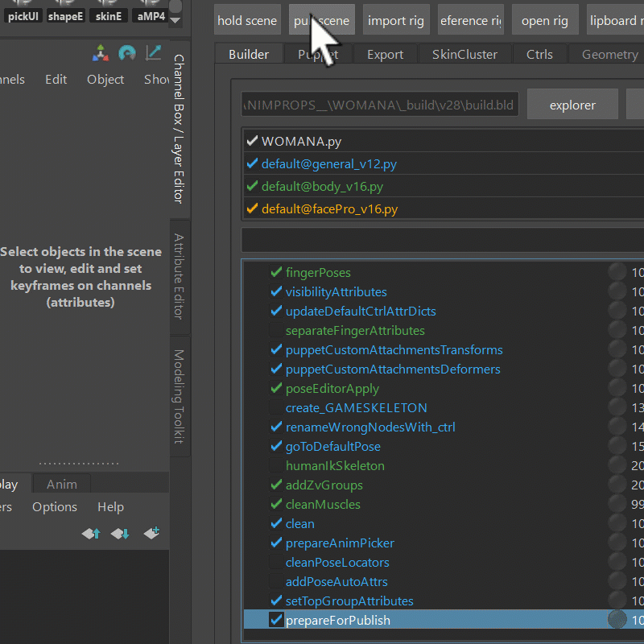The image size is (644, 644).
Task: Uncheck default@facePro_v16.py
Action: [x=252, y=208]
